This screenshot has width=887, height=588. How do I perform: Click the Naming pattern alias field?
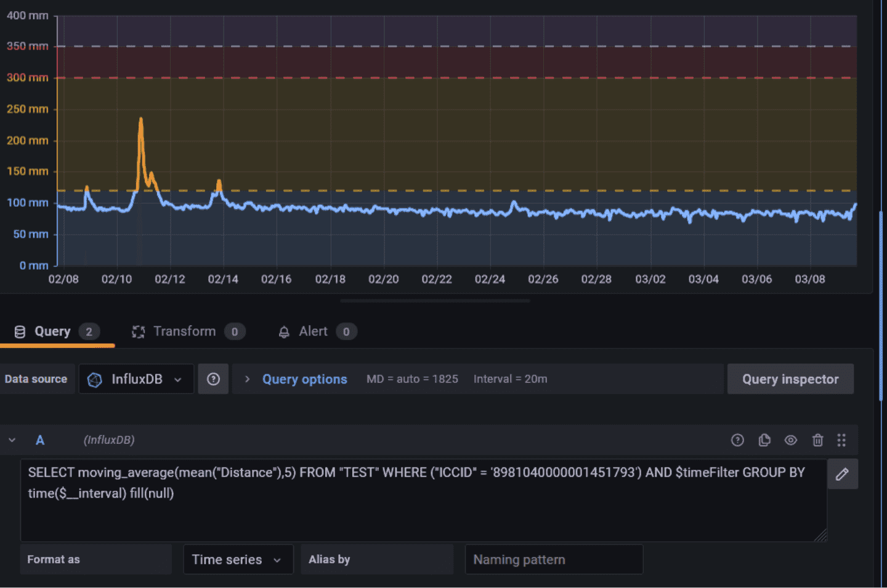coord(553,560)
